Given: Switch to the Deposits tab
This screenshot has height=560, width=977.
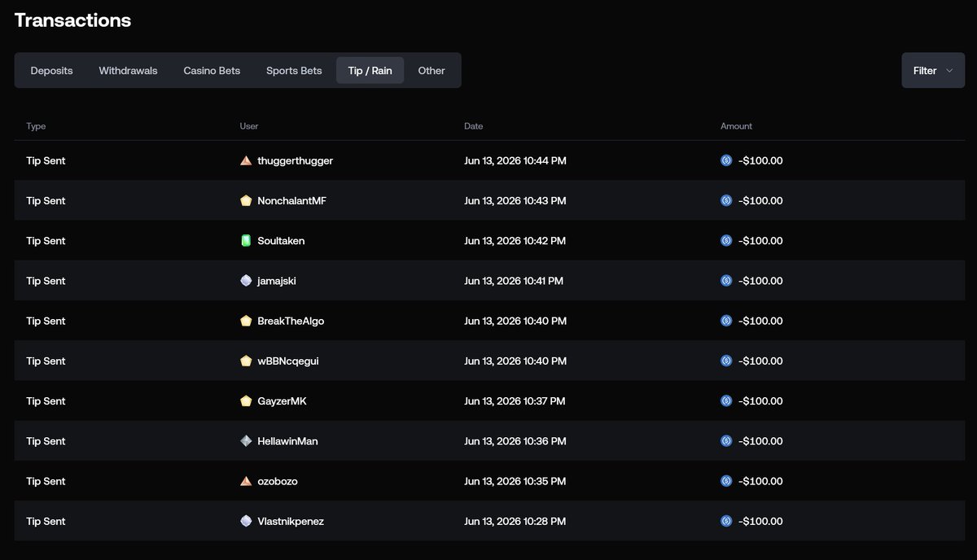Looking at the screenshot, I should (x=52, y=71).
